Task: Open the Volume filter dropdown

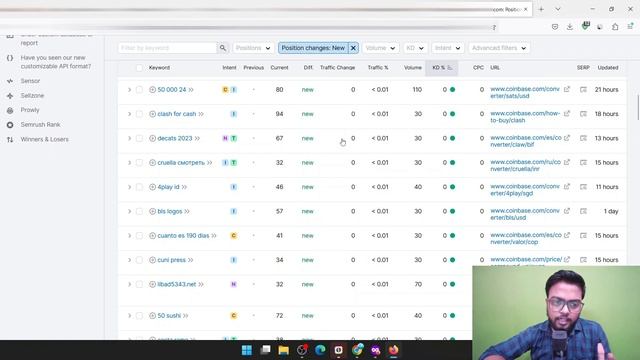Action: [x=380, y=48]
